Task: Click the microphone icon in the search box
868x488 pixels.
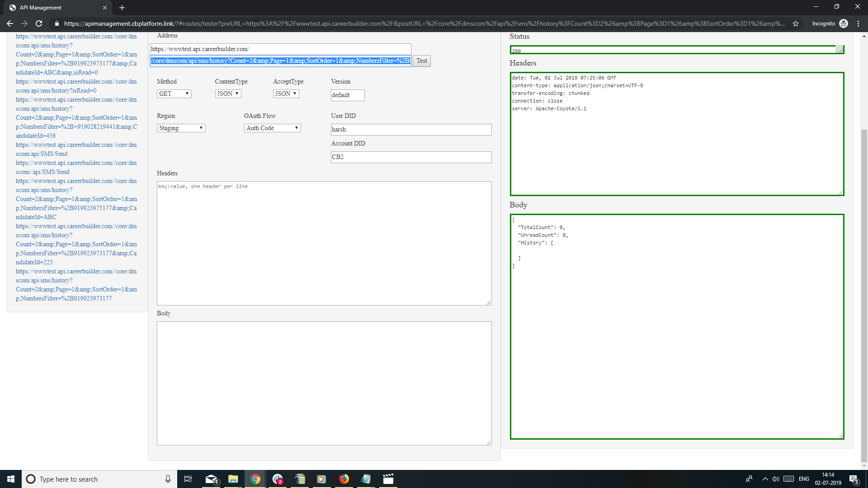Action: click(x=168, y=479)
